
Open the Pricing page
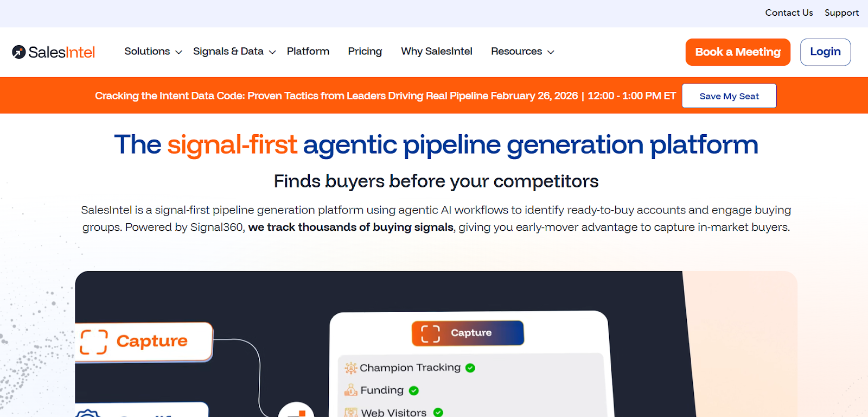(365, 52)
